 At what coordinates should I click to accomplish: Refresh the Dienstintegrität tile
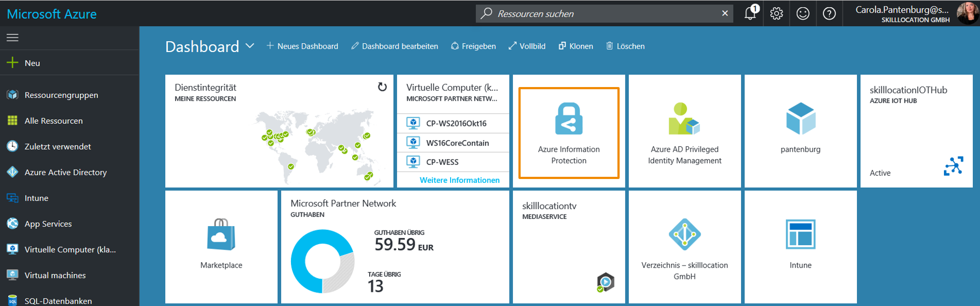click(382, 87)
